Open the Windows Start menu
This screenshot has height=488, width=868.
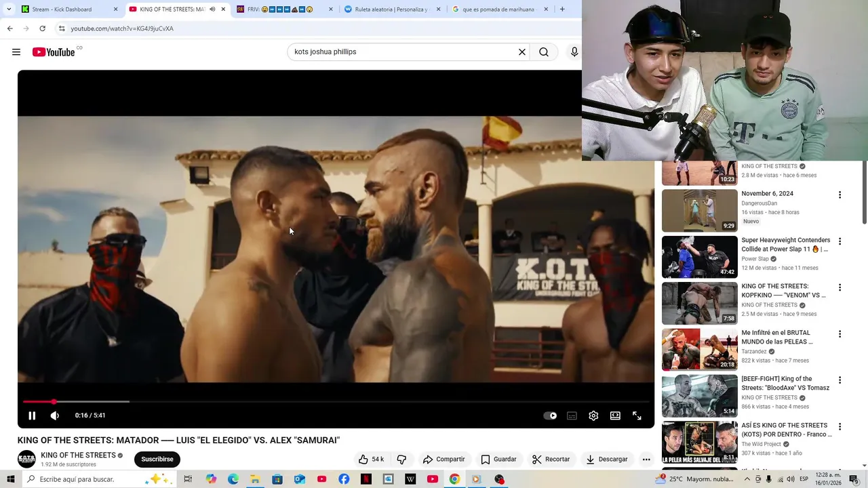coord(10,479)
